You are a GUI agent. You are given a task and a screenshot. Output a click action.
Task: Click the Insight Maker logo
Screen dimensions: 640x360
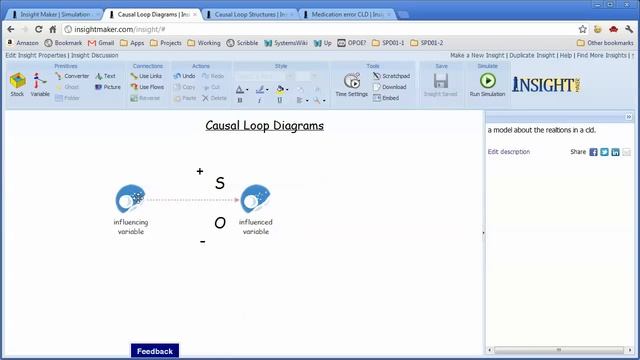coord(547,84)
